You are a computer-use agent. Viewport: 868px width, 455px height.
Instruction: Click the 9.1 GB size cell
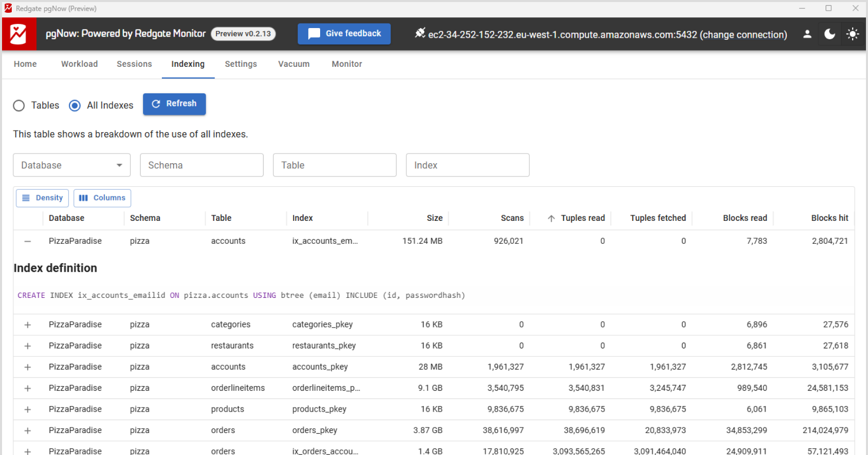coord(430,388)
